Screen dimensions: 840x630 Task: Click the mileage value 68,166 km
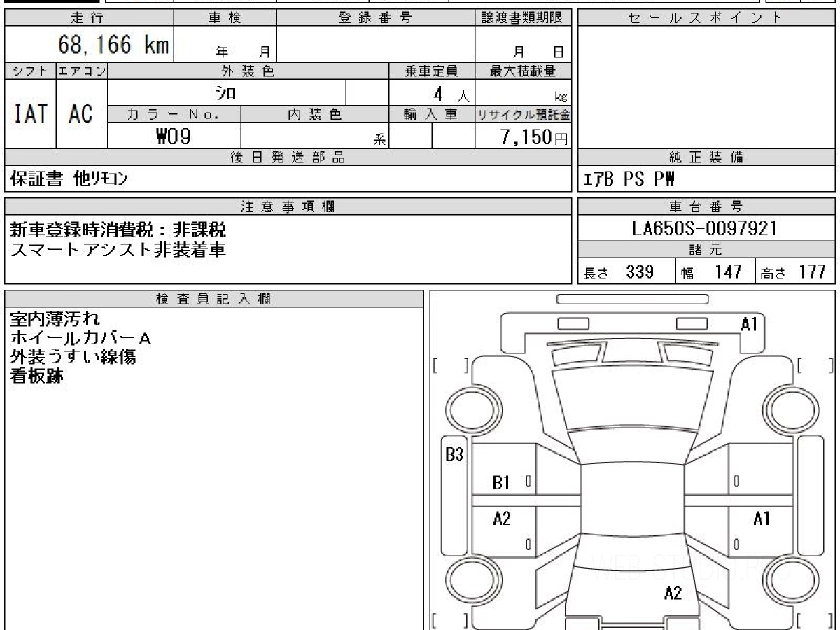point(113,45)
